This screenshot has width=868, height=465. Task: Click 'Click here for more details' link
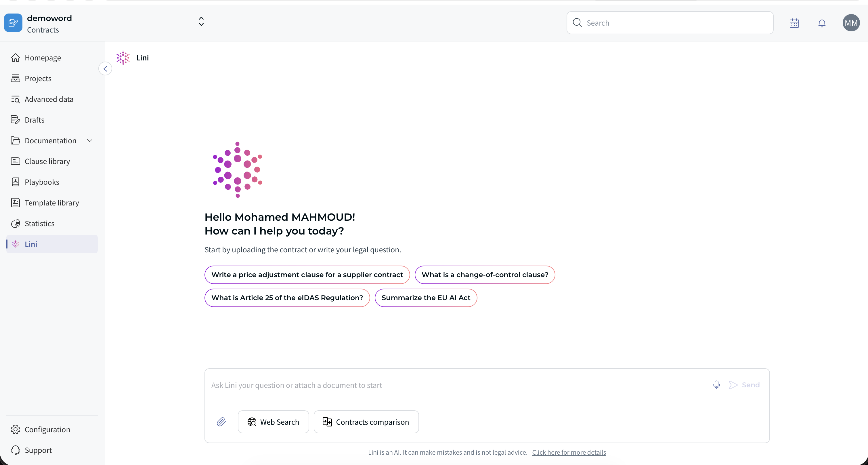[x=569, y=452]
